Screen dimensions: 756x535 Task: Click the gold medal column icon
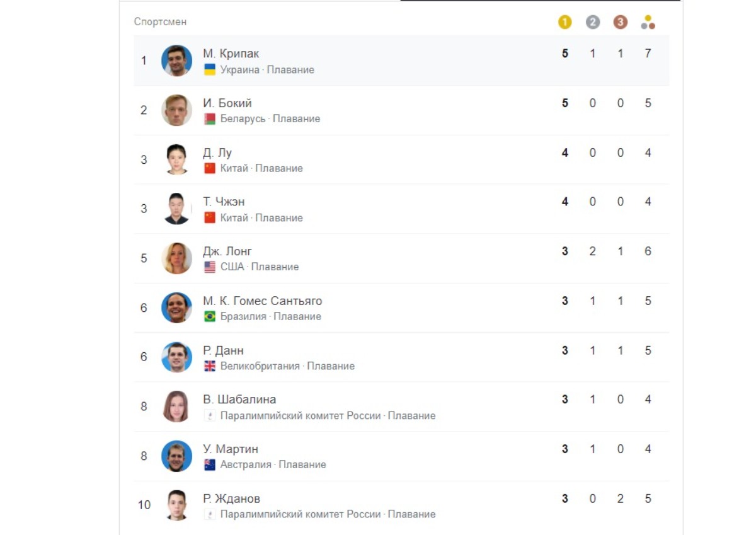click(564, 23)
